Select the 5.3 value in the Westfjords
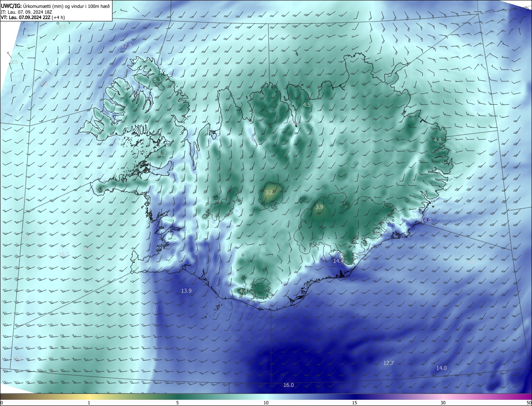Screen dimensions: 532x406 pyautogui.click(x=157, y=80)
